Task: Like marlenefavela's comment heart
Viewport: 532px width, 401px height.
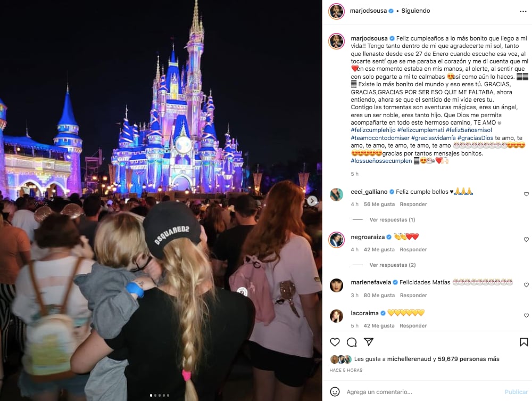Action: [526, 285]
